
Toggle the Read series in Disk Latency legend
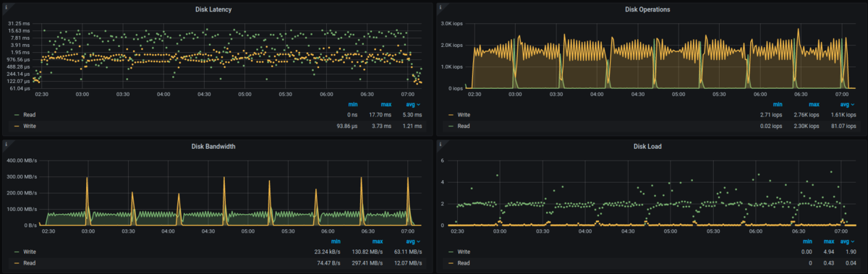[x=30, y=114]
